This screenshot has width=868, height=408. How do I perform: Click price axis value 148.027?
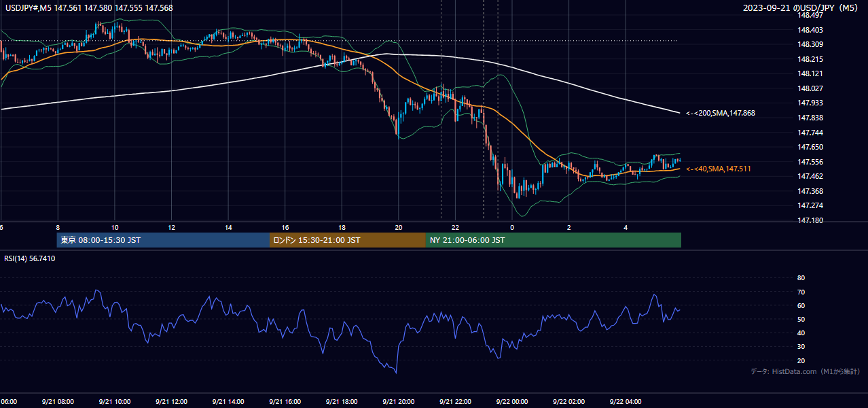click(x=810, y=88)
